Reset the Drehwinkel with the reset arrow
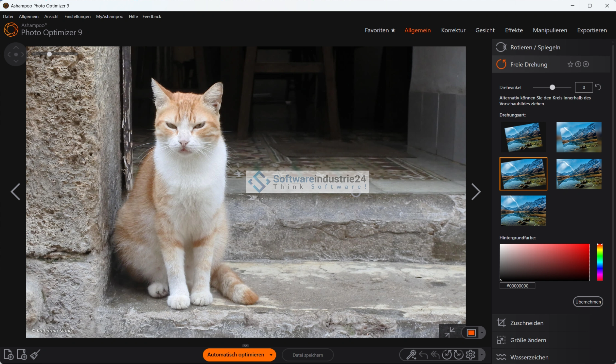This screenshot has height=364, width=616. pos(598,87)
